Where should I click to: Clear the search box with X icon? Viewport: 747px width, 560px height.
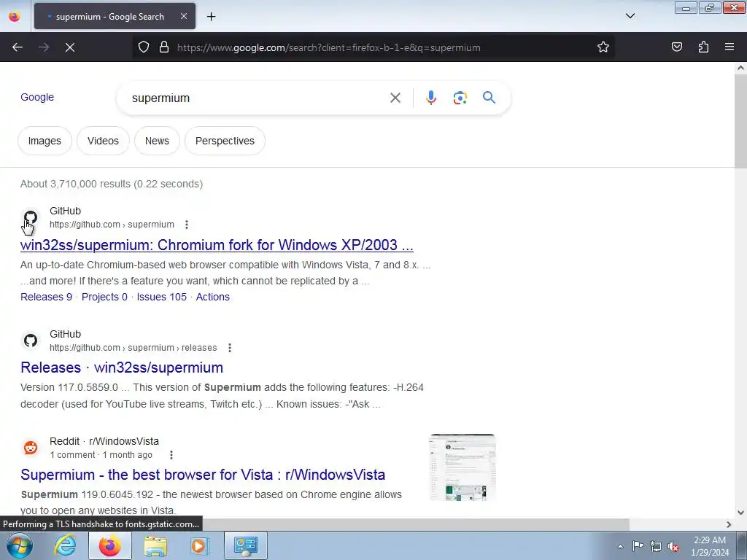coord(395,98)
